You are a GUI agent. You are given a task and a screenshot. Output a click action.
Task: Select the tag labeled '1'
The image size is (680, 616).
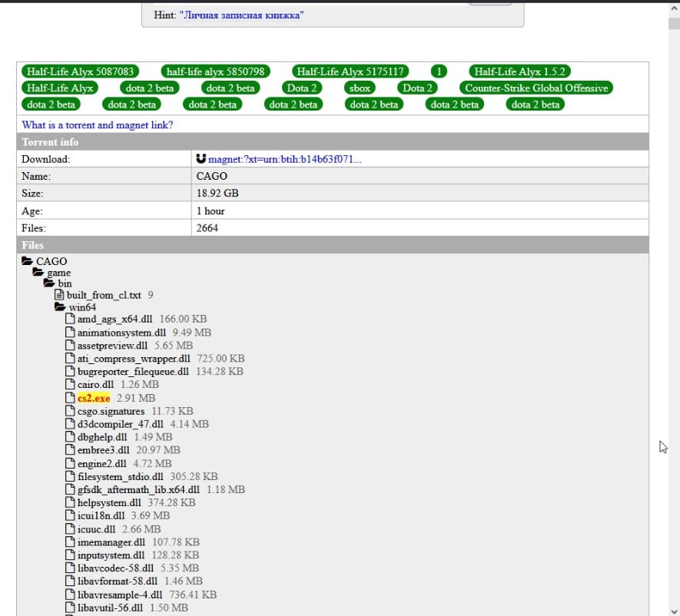[439, 71]
